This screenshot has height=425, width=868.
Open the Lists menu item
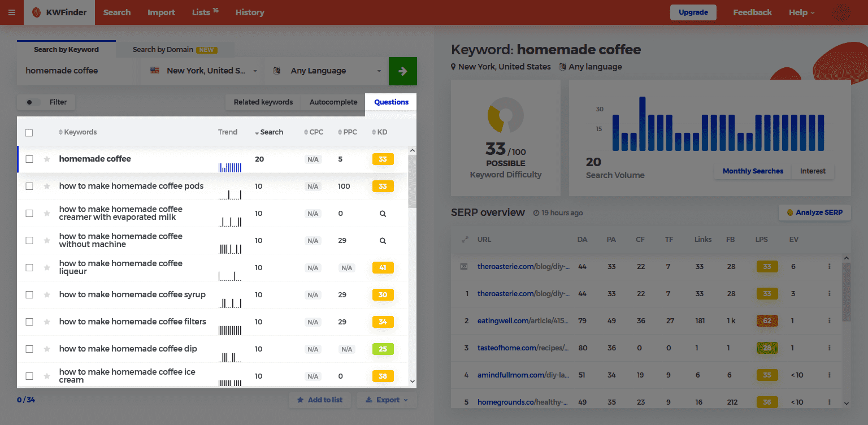tap(205, 12)
